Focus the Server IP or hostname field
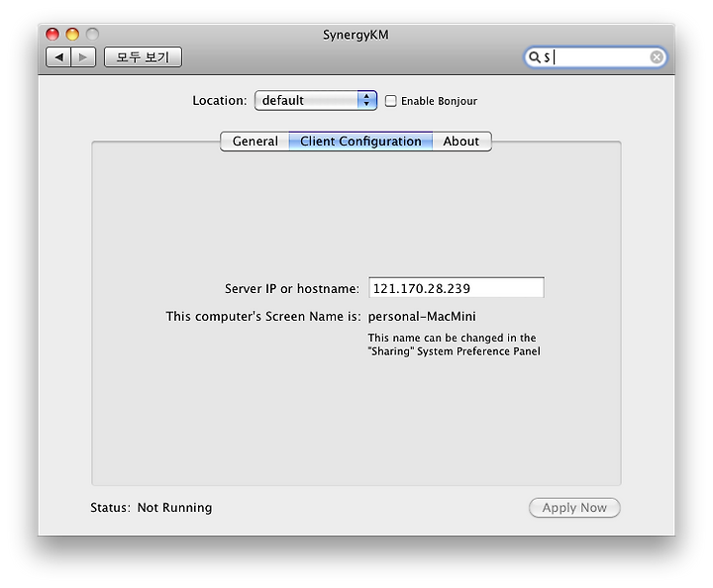The width and height of the screenshot is (713, 588). coord(457,288)
